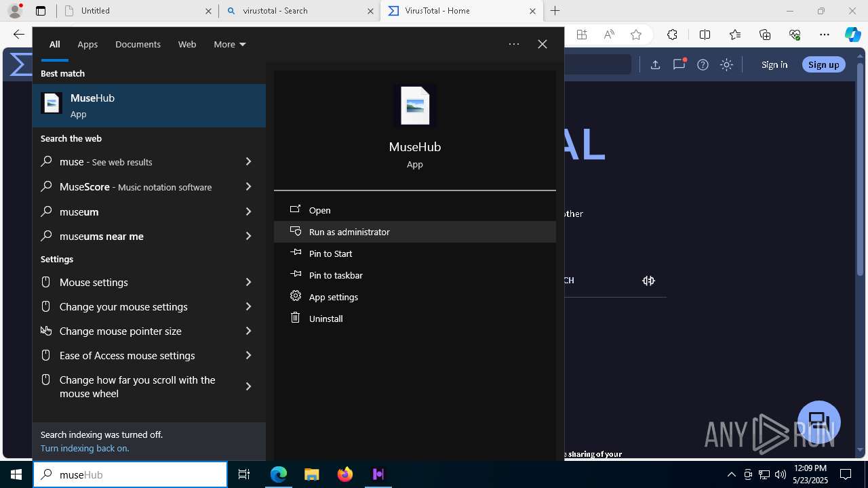
Task: Open a new Edge tab
Action: coord(555,11)
